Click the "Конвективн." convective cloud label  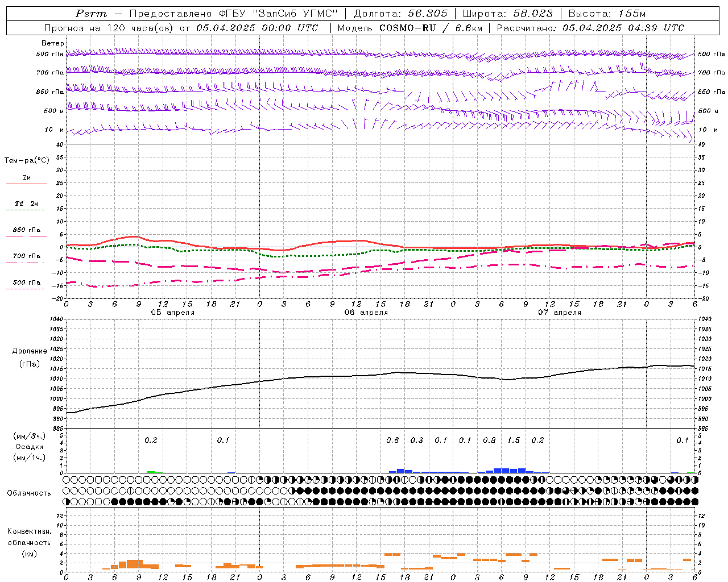click(x=29, y=531)
